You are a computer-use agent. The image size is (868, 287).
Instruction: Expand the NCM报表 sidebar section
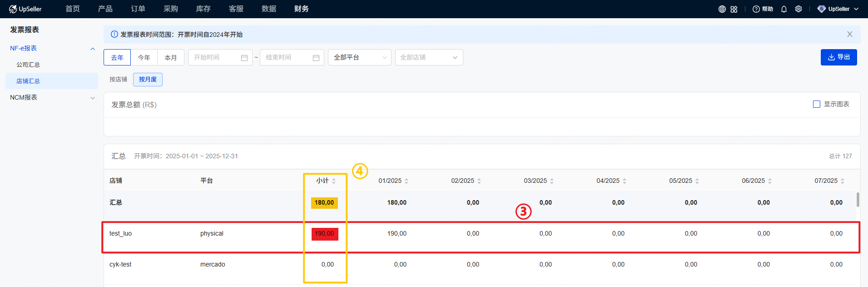[51, 97]
